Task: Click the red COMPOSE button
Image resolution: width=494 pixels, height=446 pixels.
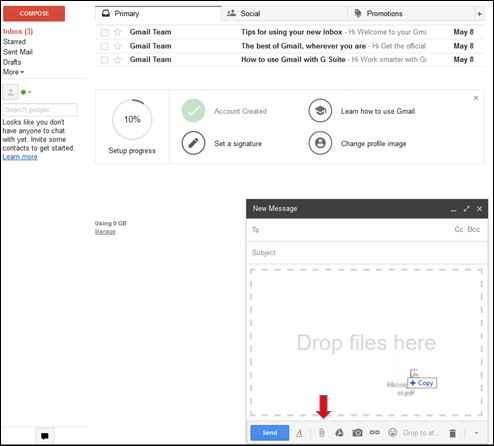Action: click(x=34, y=14)
